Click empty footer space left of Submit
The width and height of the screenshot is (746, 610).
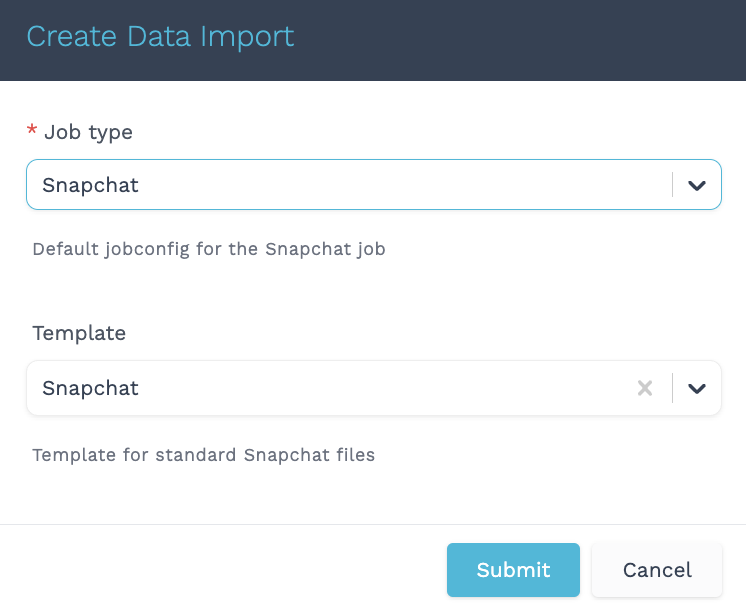click(x=220, y=570)
